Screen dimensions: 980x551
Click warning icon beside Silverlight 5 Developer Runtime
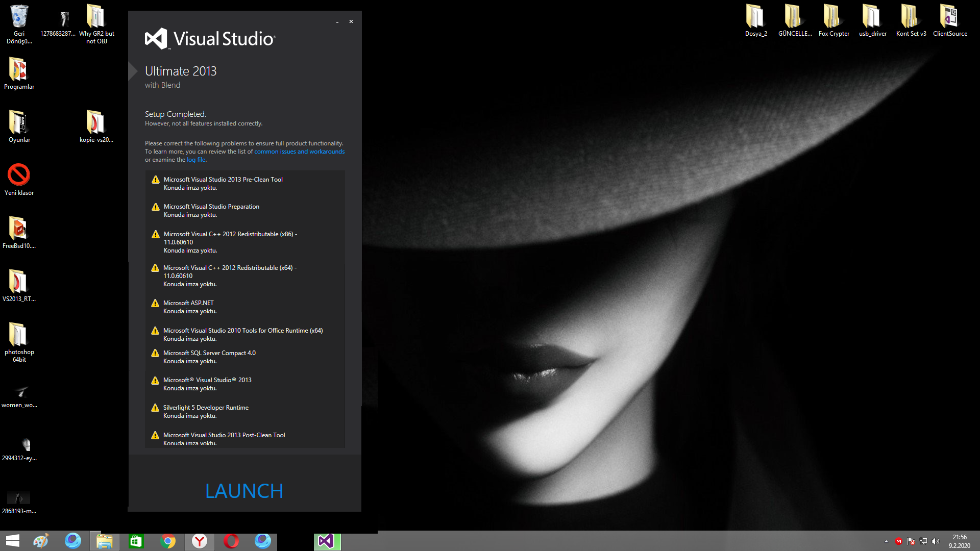coord(155,408)
